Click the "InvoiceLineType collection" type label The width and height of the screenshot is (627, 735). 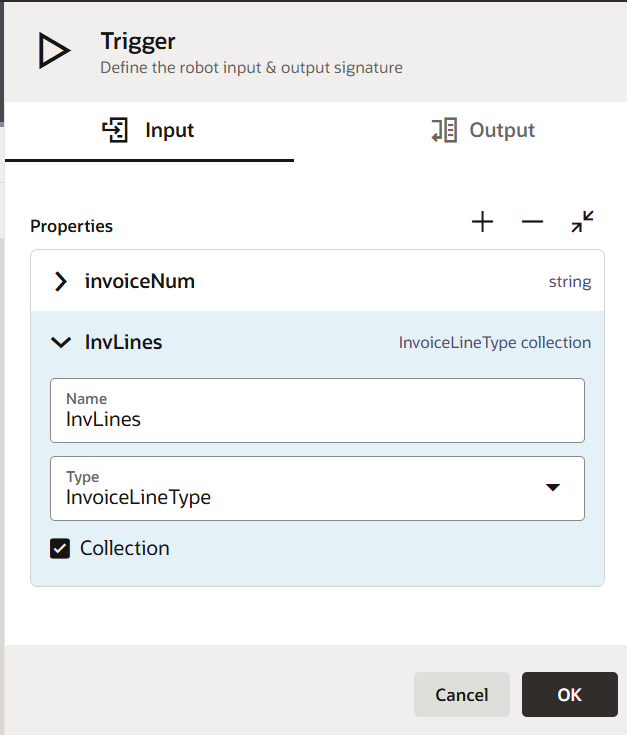click(494, 343)
